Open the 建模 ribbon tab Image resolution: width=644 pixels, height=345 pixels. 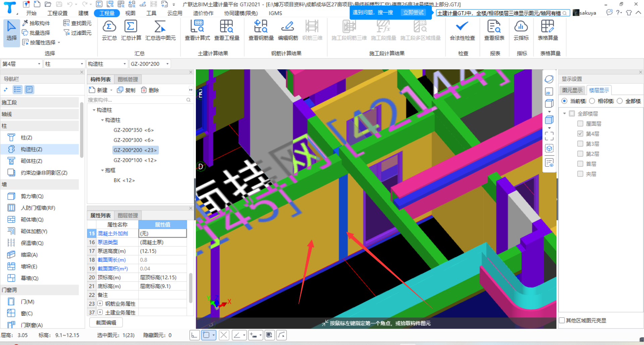pos(84,13)
